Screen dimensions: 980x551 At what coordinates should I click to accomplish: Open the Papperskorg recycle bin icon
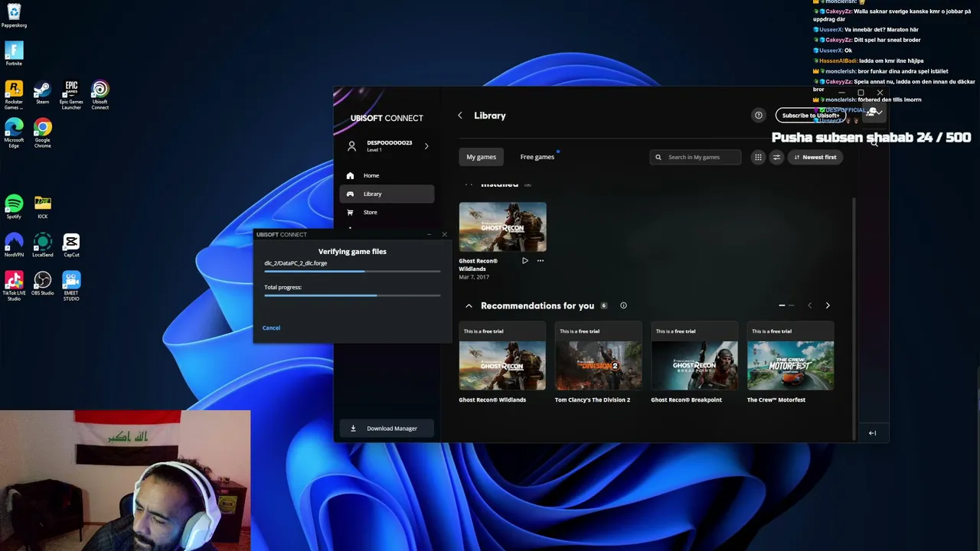(x=14, y=15)
